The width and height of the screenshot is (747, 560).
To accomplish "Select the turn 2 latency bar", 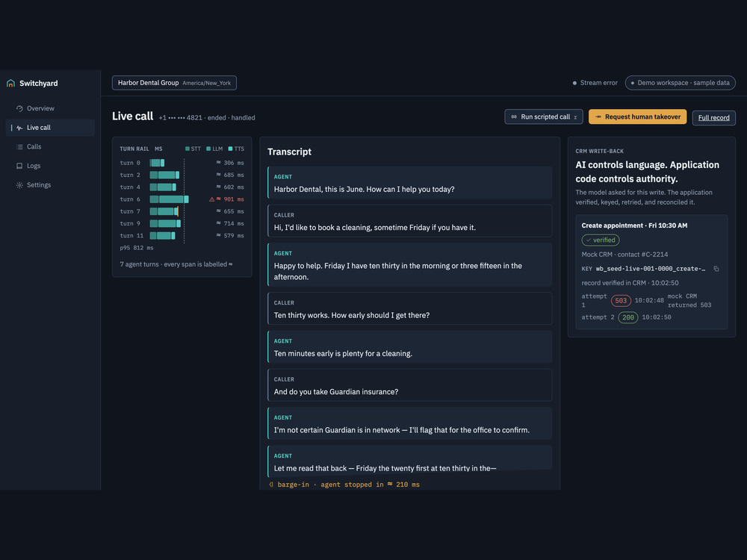I will pos(164,175).
